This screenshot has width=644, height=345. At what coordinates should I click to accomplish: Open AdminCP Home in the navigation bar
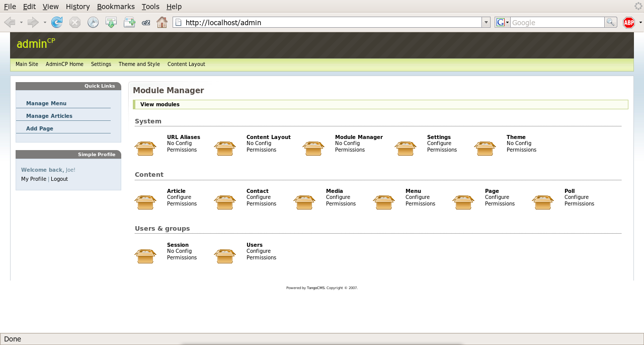64,64
